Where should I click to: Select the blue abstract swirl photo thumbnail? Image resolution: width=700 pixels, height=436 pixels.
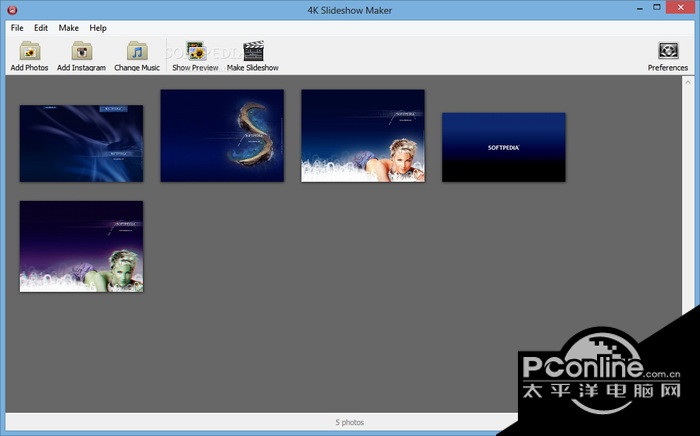(81, 144)
